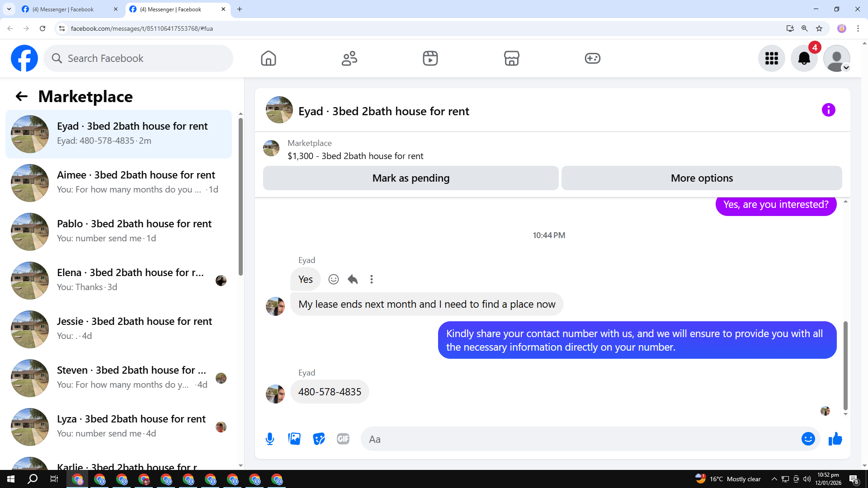Open the GIF picker

point(343,439)
